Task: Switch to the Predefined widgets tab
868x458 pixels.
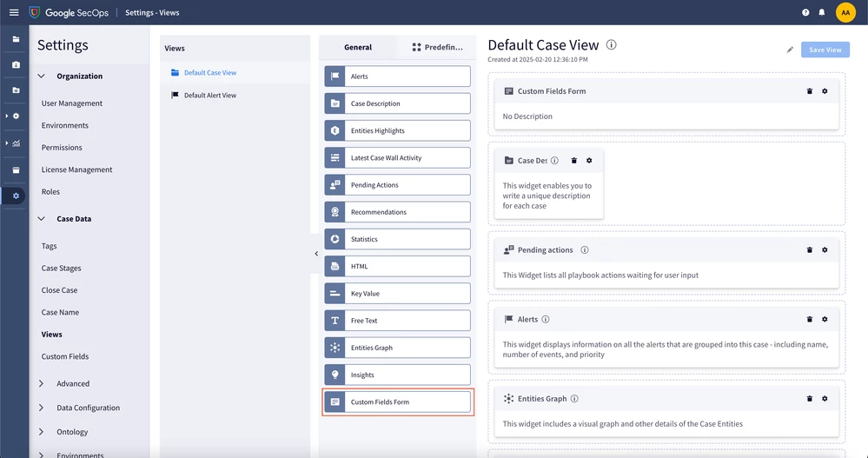Action: (x=437, y=47)
